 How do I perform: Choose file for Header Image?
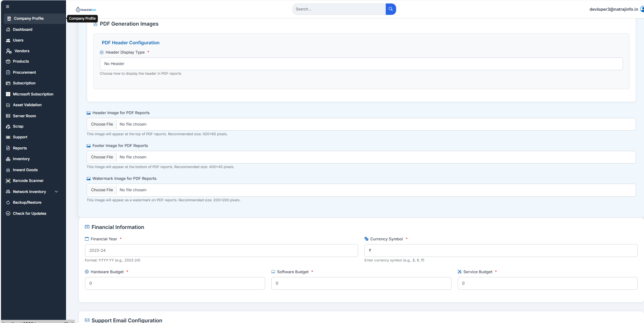point(102,124)
